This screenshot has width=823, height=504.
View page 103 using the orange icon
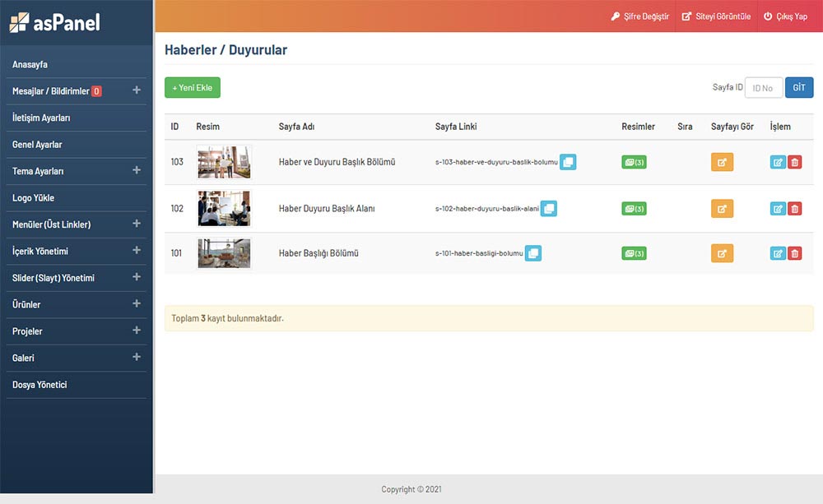[x=722, y=162]
